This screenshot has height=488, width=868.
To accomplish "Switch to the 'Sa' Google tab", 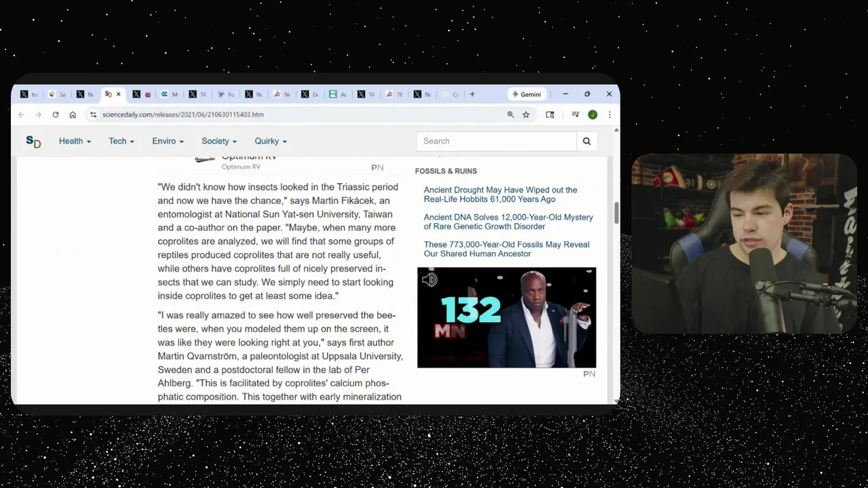I will [x=58, y=94].
